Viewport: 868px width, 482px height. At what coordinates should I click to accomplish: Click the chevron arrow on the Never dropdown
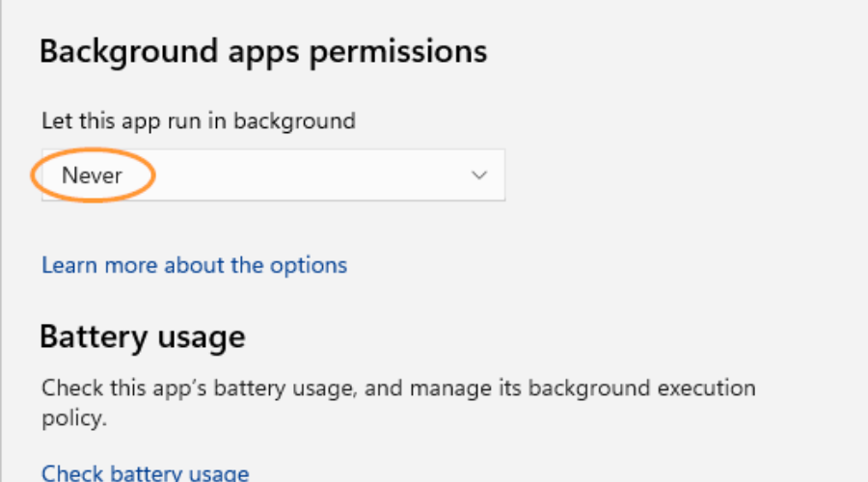478,174
